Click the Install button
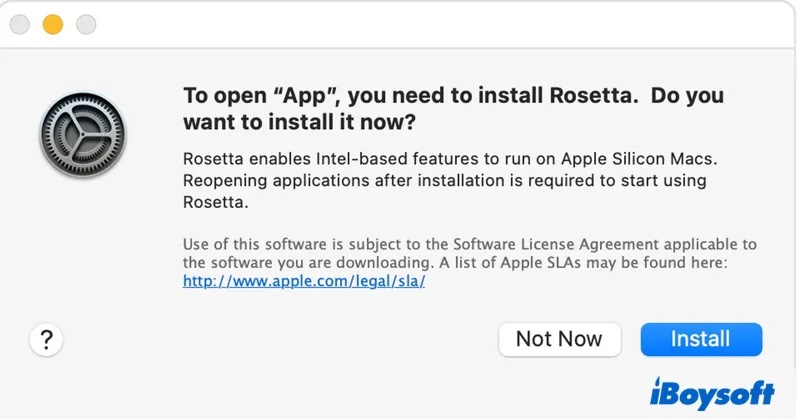The width and height of the screenshot is (797, 419). click(x=700, y=339)
